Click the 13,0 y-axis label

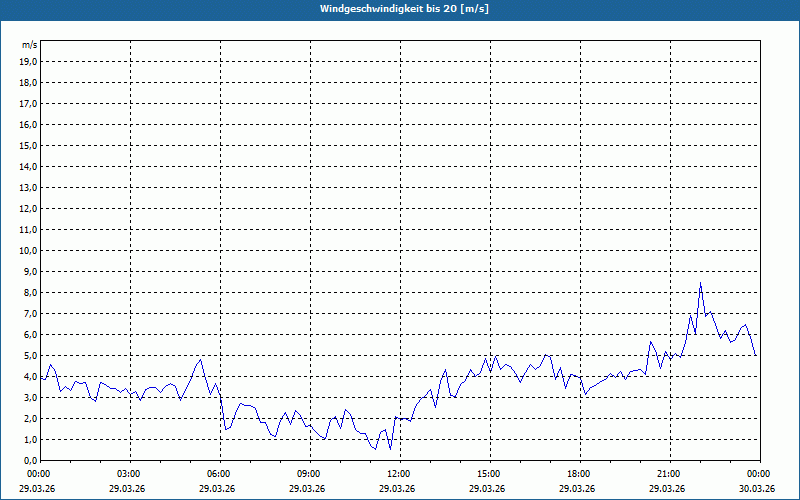pos(29,187)
